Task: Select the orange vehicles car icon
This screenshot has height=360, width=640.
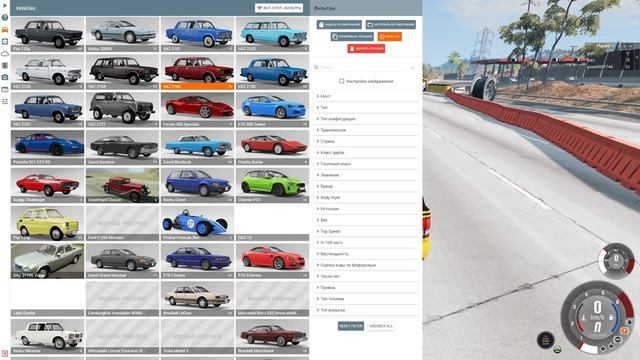Action: (5, 30)
